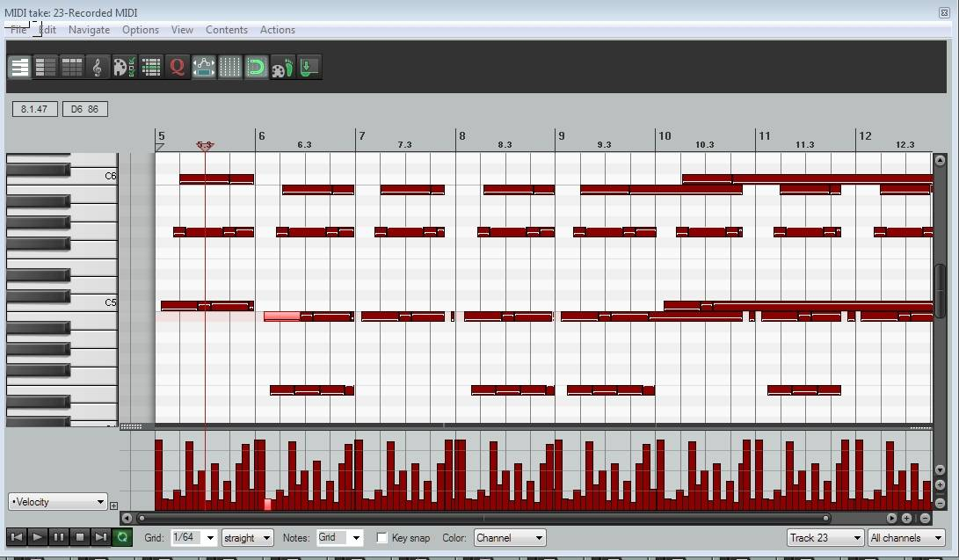Toggle the green repeat loop button

121,537
